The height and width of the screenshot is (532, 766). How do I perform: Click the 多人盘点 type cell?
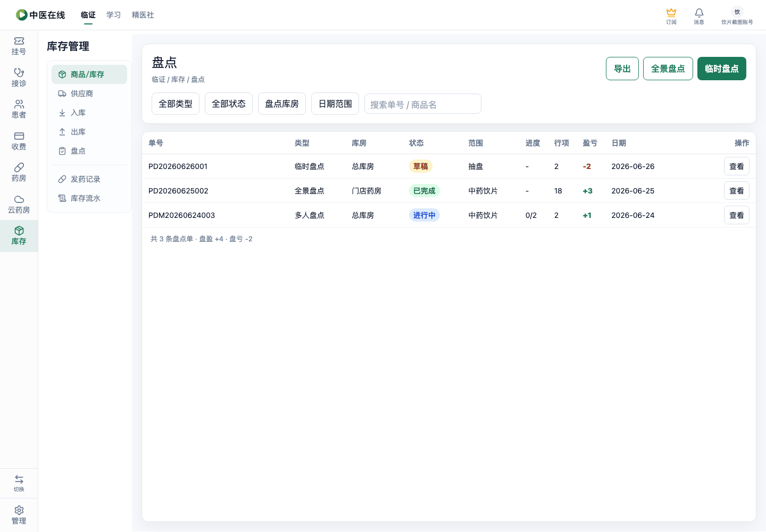(x=310, y=215)
